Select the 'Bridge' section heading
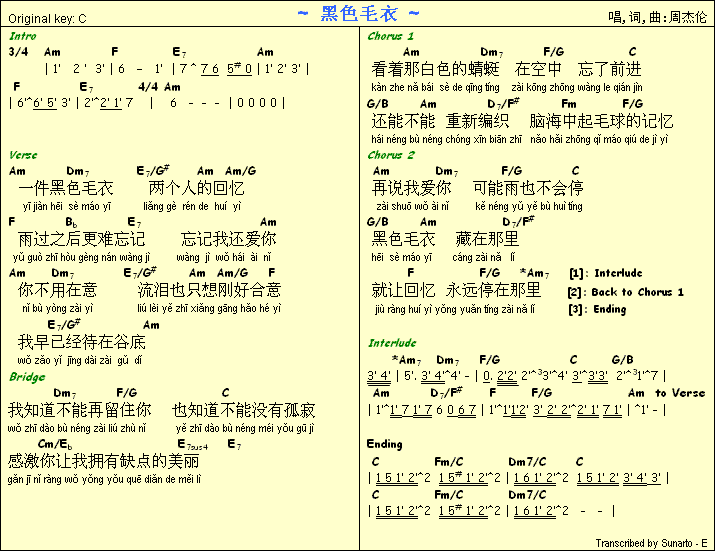The image size is (715, 551). pos(27,377)
